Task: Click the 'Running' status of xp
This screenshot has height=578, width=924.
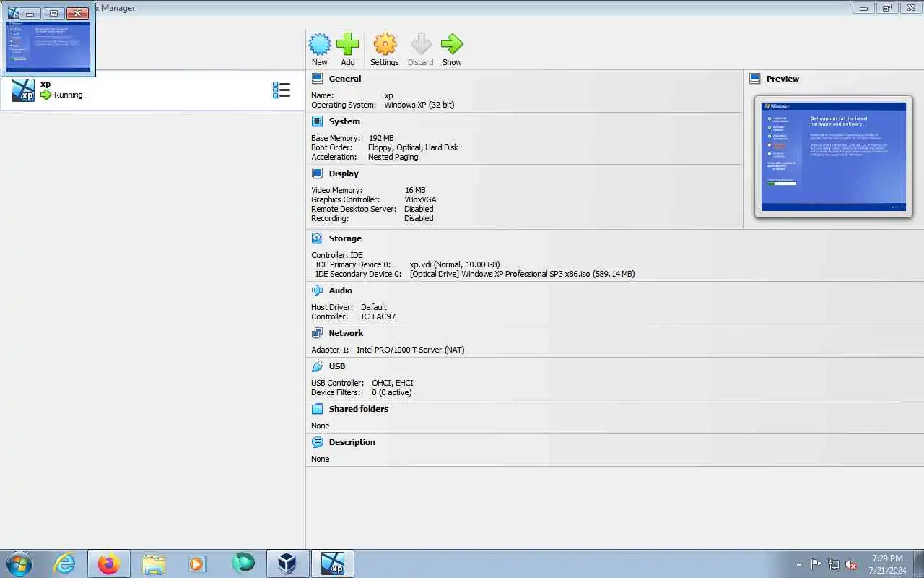Action: [69, 95]
